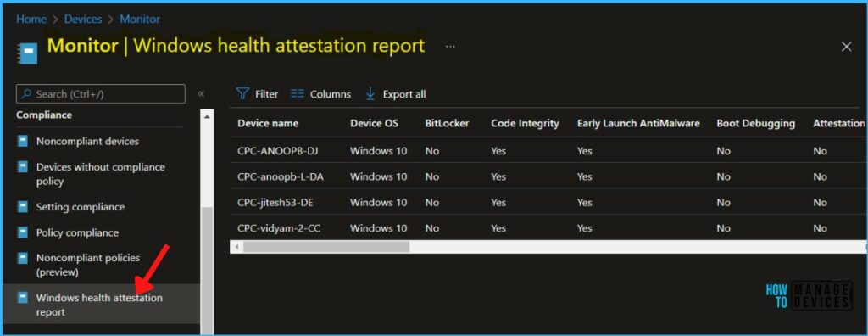Open Noncompliant policies (preview) report

(88, 265)
